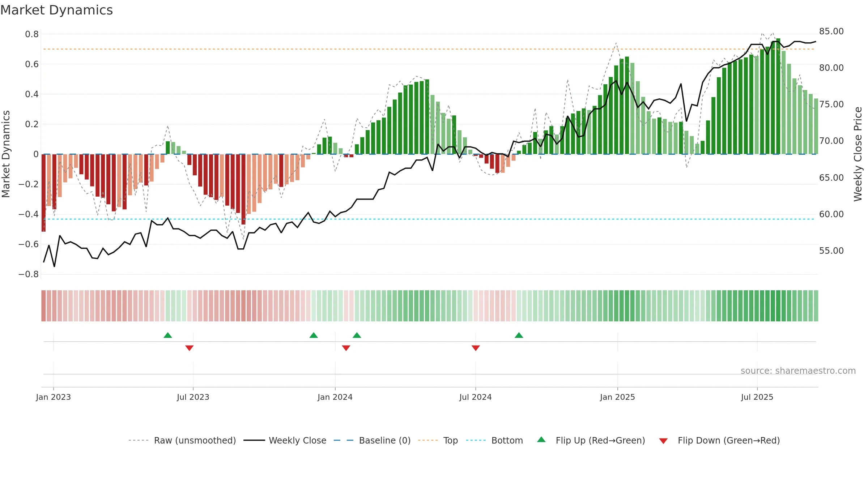
Task: Click the 70.00 price axis tick
Action: tap(831, 141)
